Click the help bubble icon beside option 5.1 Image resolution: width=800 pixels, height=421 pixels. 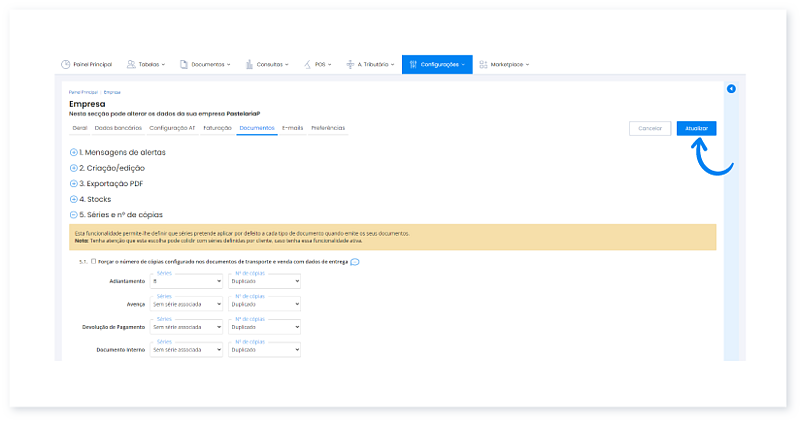point(355,262)
